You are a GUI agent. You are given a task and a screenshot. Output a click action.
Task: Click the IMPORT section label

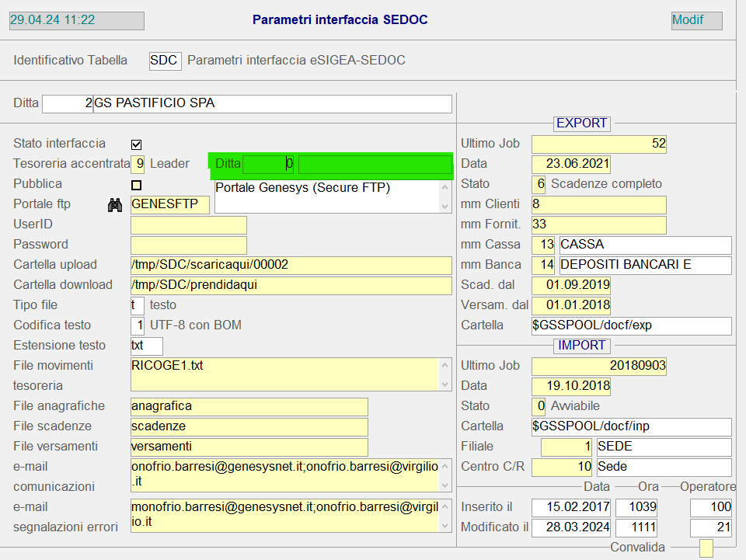(x=581, y=345)
